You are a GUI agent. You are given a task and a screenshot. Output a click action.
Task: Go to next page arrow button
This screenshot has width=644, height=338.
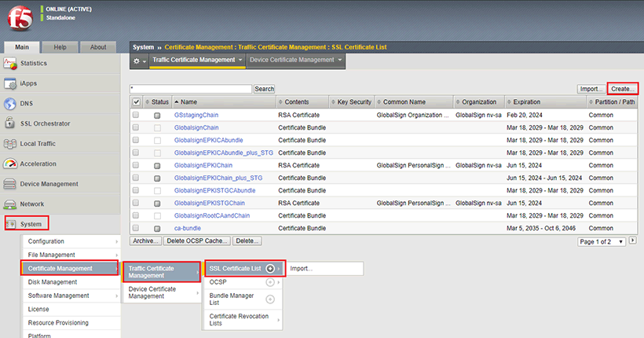632,241
